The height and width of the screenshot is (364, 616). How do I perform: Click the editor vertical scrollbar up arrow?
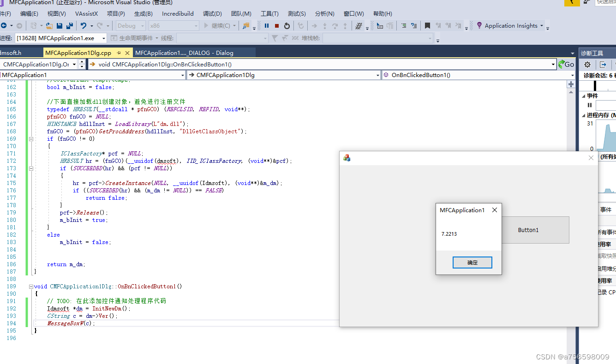pyautogui.click(x=571, y=91)
